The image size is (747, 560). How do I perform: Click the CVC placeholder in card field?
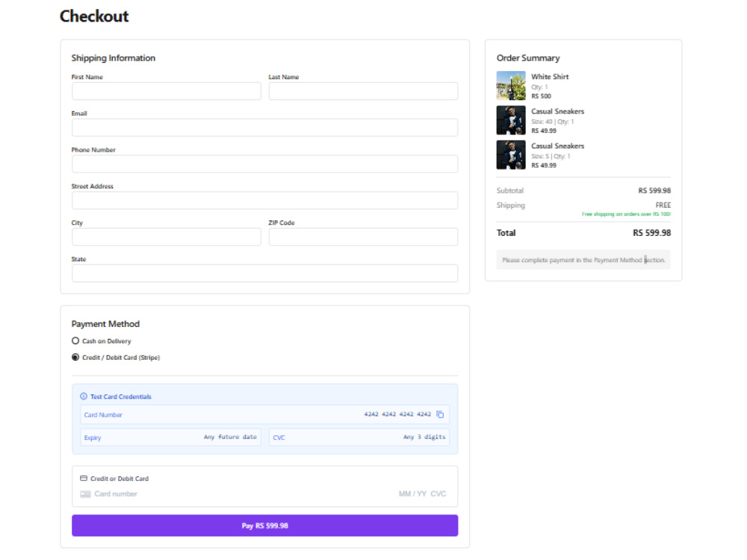(438, 494)
